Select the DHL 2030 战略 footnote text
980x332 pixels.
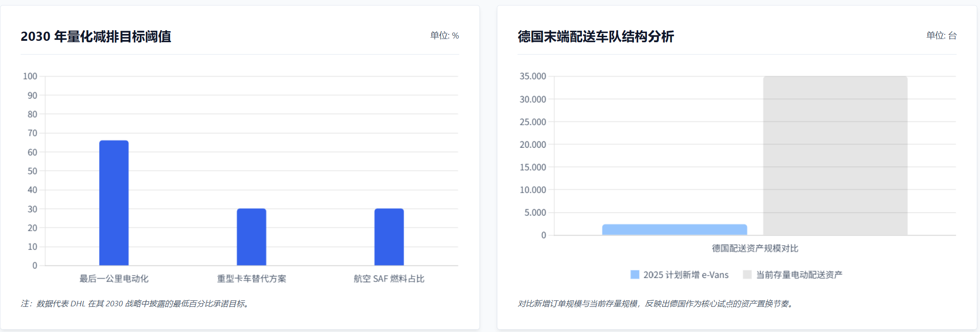(x=136, y=304)
